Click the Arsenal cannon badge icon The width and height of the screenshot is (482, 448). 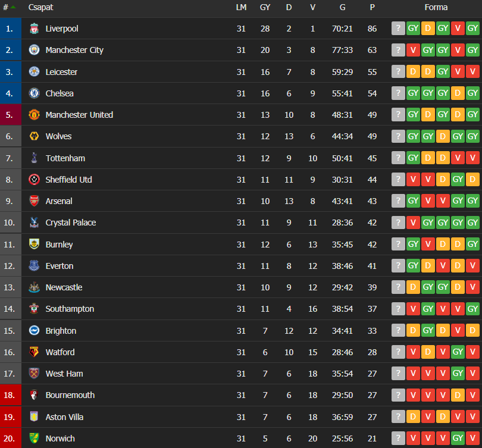pyautogui.click(x=34, y=201)
